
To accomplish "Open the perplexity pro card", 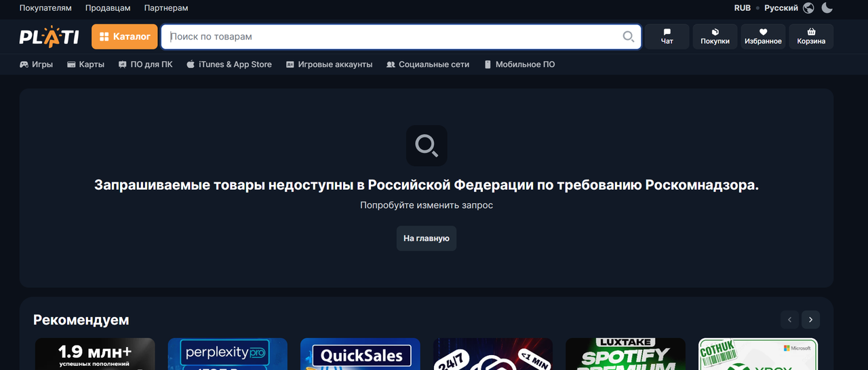I will pyautogui.click(x=228, y=354).
